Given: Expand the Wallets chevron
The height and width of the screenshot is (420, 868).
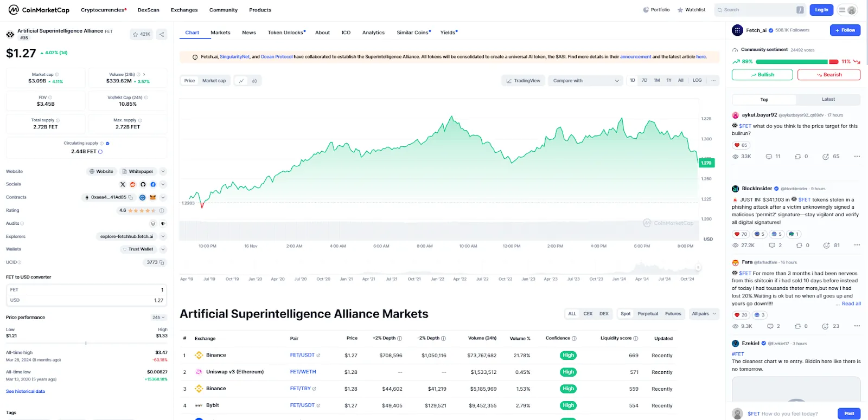Looking at the screenshot, I should point(163,249).
